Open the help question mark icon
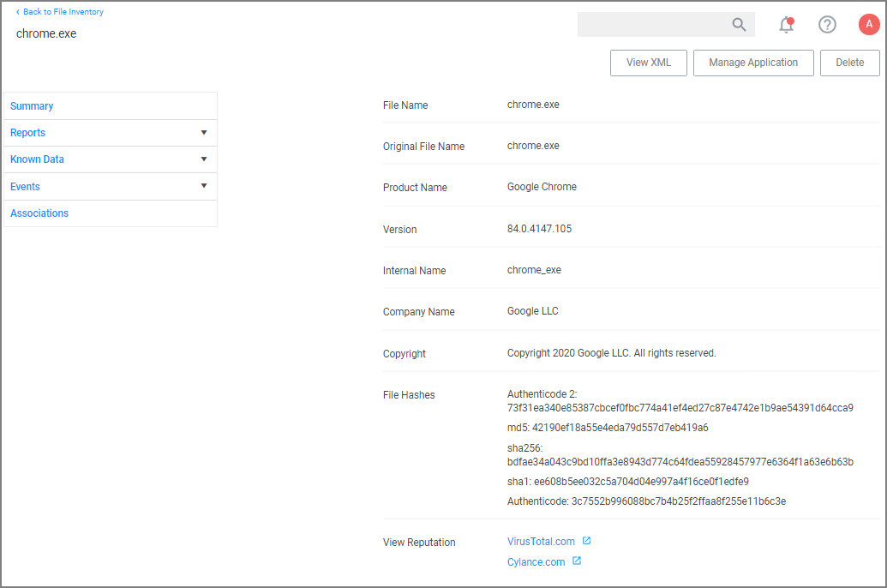Image resolution: width=887 pixels, height=588 pixels. click(x=826, y=24)
